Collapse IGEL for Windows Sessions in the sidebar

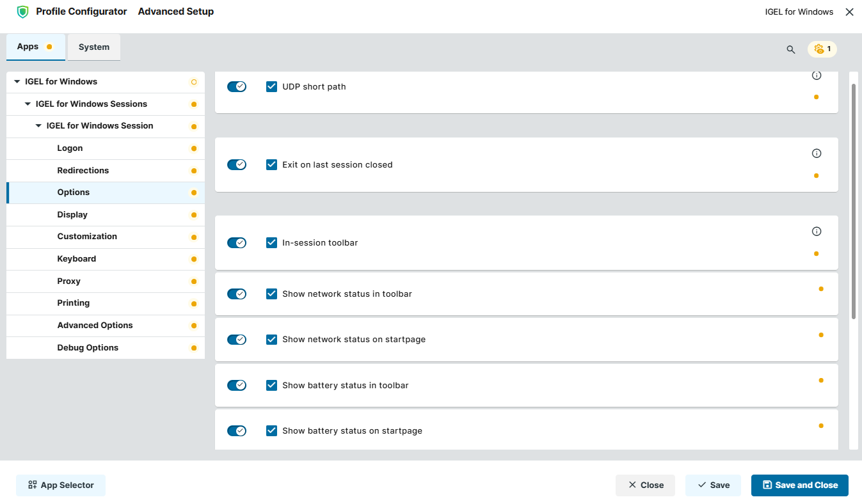point(28,104)
